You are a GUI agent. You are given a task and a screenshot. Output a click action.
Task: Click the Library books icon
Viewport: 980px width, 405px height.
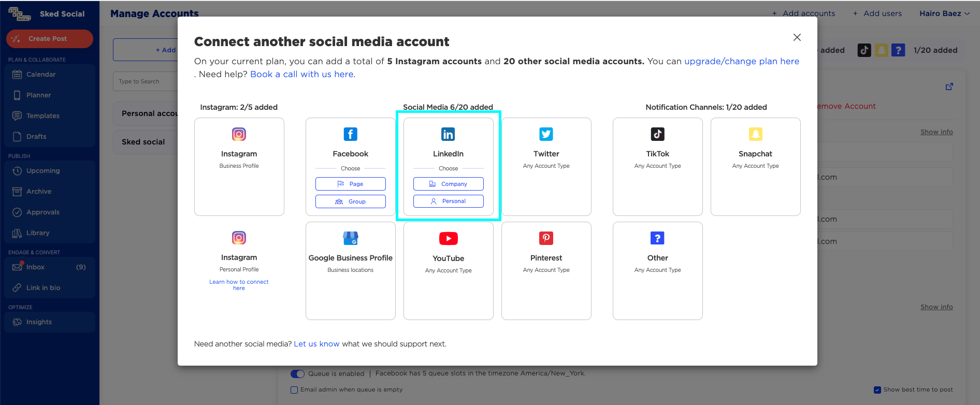17,233
